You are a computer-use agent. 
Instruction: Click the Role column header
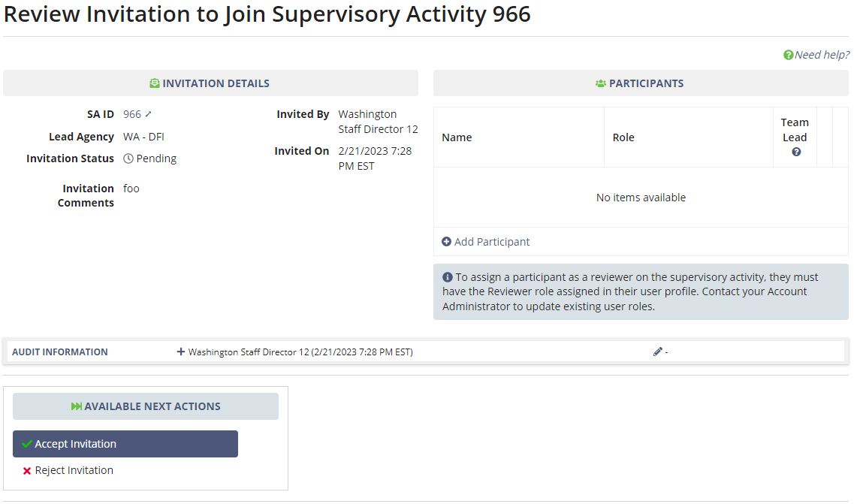[x=623, y=137]
